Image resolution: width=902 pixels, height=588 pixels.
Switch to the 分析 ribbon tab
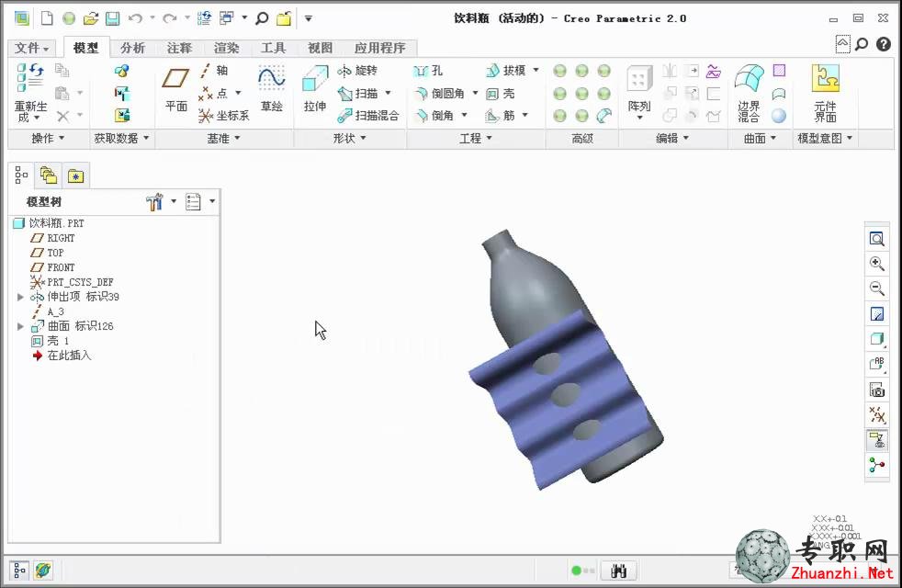click(x=132, y=48)
